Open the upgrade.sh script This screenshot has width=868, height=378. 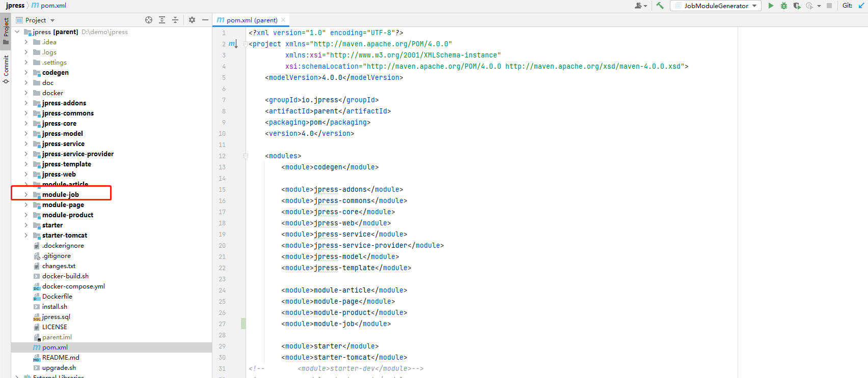click(x=59, y=368)
